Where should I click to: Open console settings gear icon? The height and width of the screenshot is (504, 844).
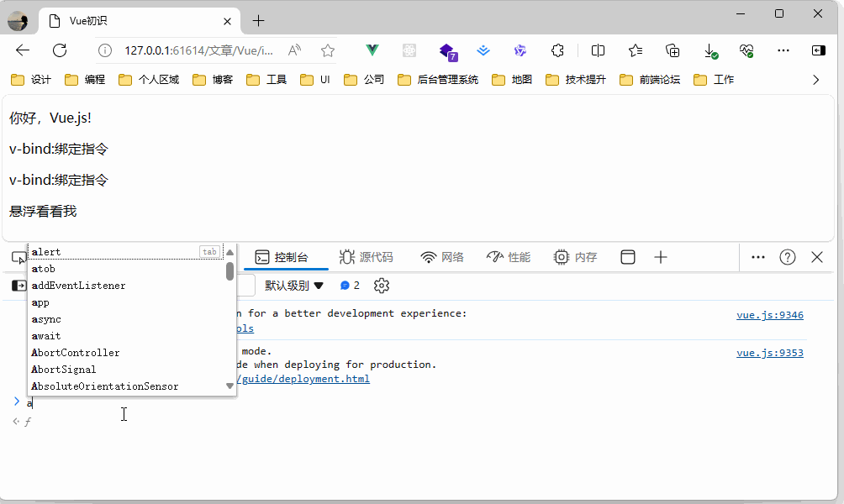382,286
